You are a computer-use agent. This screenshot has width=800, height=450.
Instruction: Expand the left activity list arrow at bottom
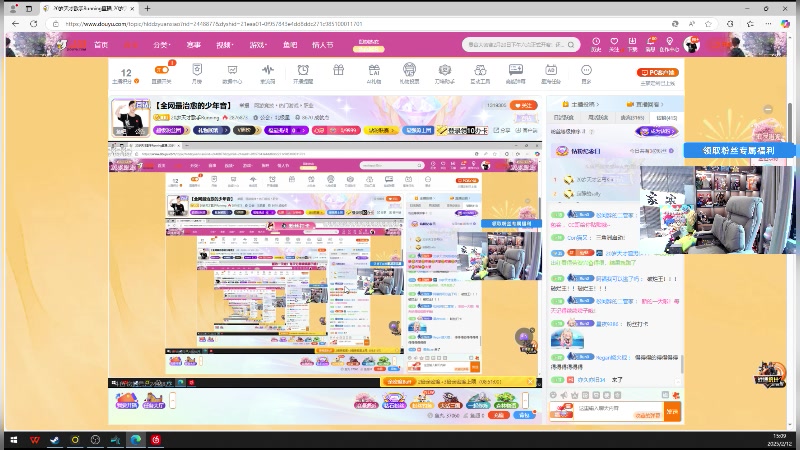pyautogui.click(x=172, y=401)
